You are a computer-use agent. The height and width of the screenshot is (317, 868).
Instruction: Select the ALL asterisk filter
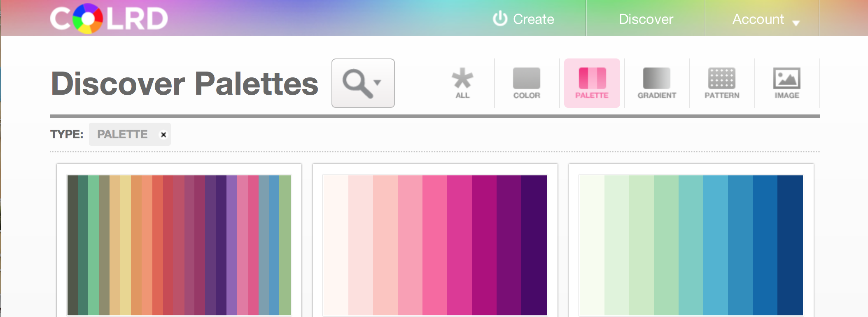click(x=462, y=83)
